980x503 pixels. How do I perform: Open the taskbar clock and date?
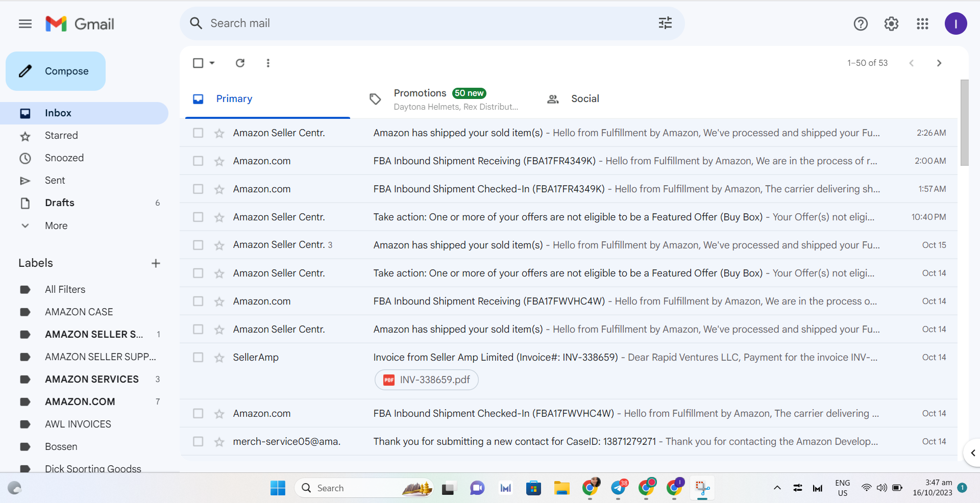point(933,488)
